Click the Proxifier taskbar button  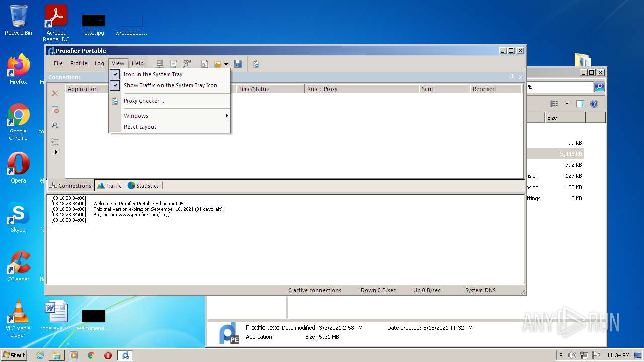pyautogui.click(x=125, y=355)
